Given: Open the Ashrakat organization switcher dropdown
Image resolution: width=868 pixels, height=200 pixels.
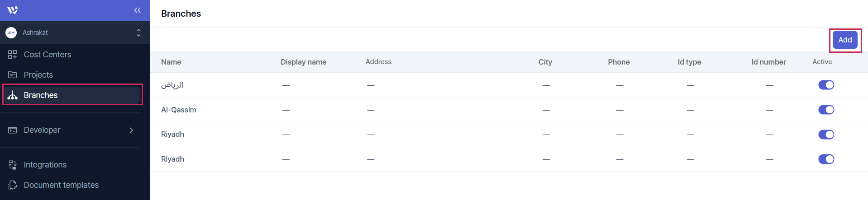Looking at the screenshot, I should pyautogui.click(x=138, y=33).
